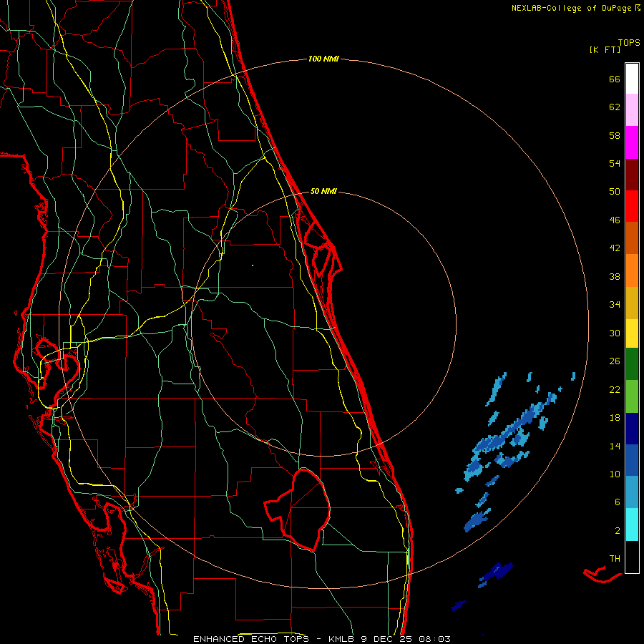Image resolution: width=644 pixels, height=644 pixels.
Task: Click the "2" legend value
Action: pos(618,531)
